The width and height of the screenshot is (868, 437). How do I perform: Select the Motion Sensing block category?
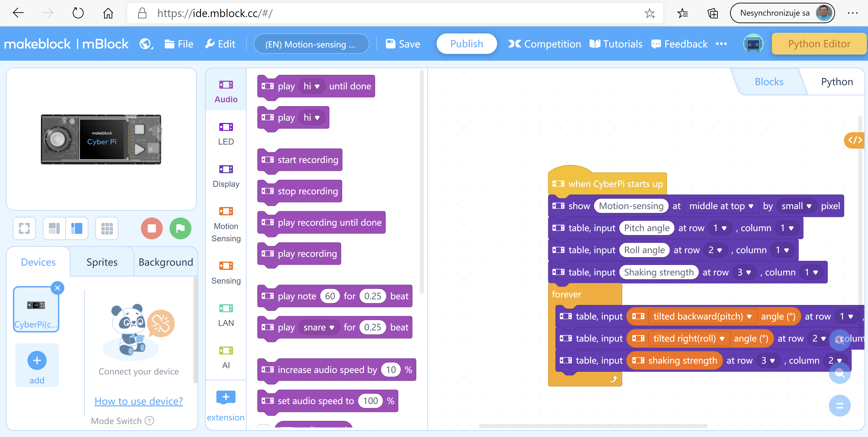coord(226,224)
